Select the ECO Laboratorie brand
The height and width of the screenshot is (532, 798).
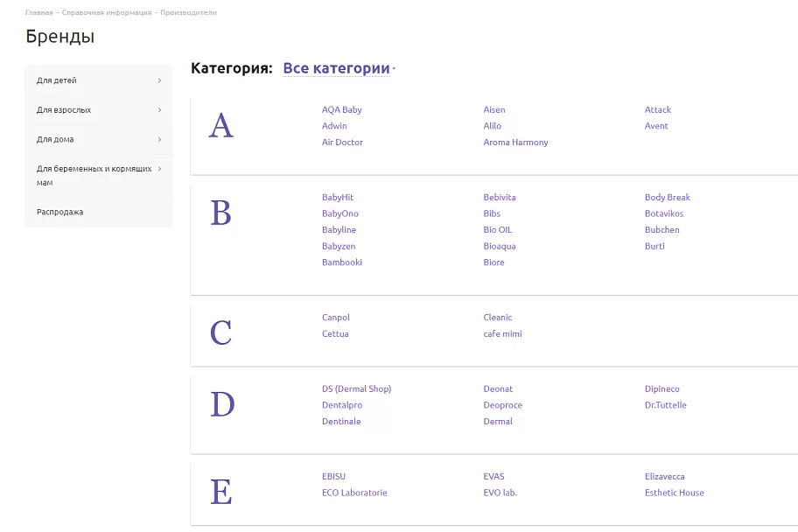354,493
